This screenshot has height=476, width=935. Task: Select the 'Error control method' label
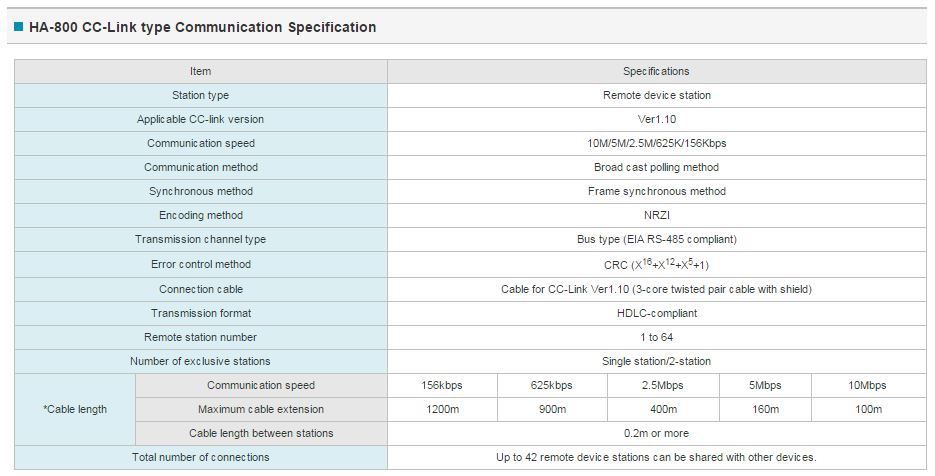(201, 264)
